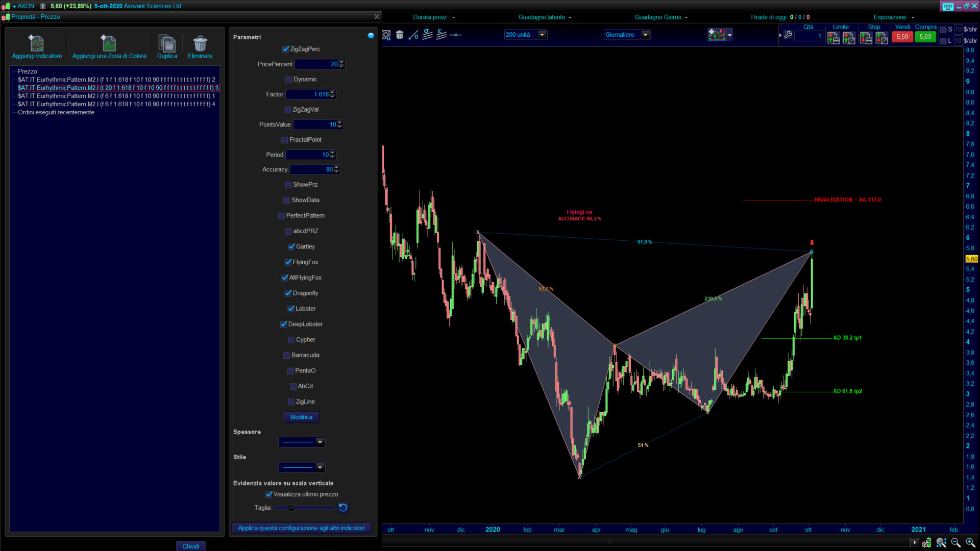This screenshot has width=980, height=551.
Task: Click the Duplica icon
Action: point(167,44)
